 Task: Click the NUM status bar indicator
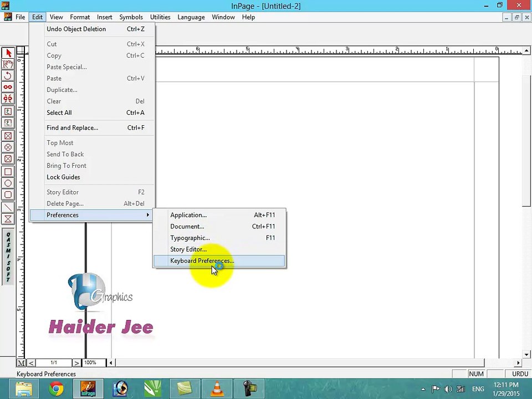pos(477,374)
